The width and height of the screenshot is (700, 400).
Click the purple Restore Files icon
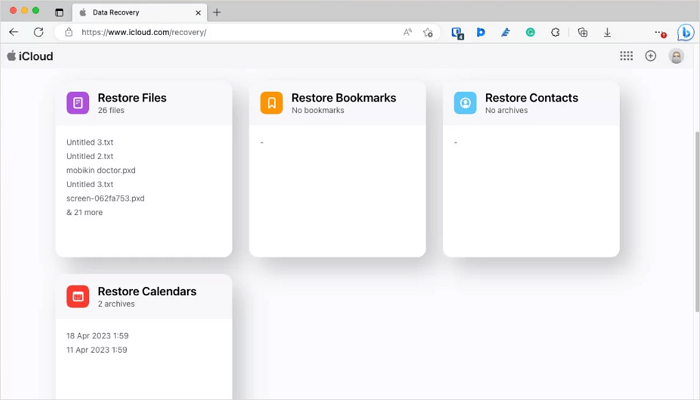click(x=78, y=103)
